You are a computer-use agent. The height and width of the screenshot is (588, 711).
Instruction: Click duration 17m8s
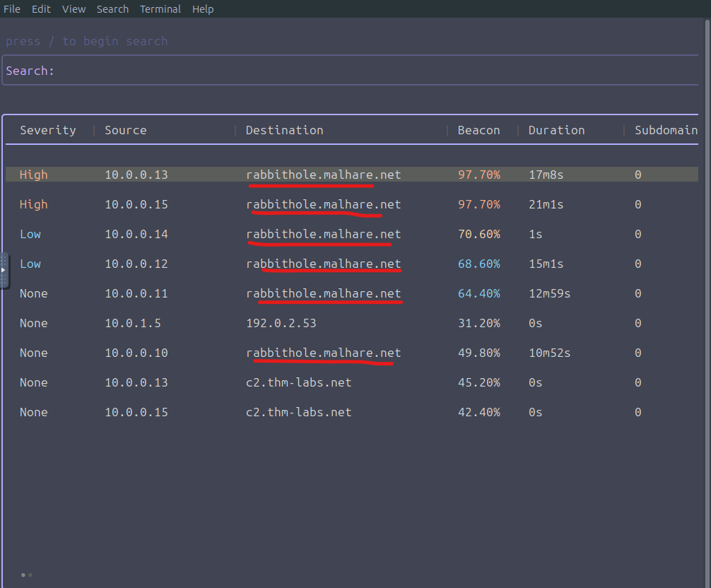pos(546,175)
